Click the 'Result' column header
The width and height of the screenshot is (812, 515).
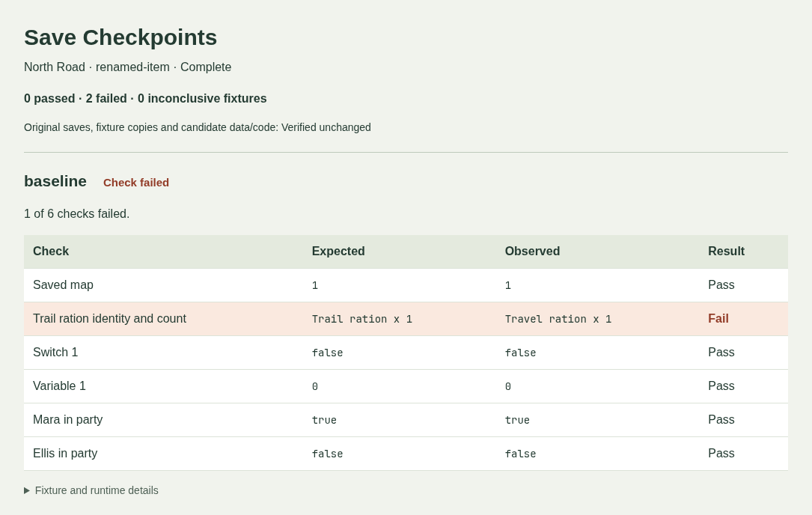click(x=726, y=252)
